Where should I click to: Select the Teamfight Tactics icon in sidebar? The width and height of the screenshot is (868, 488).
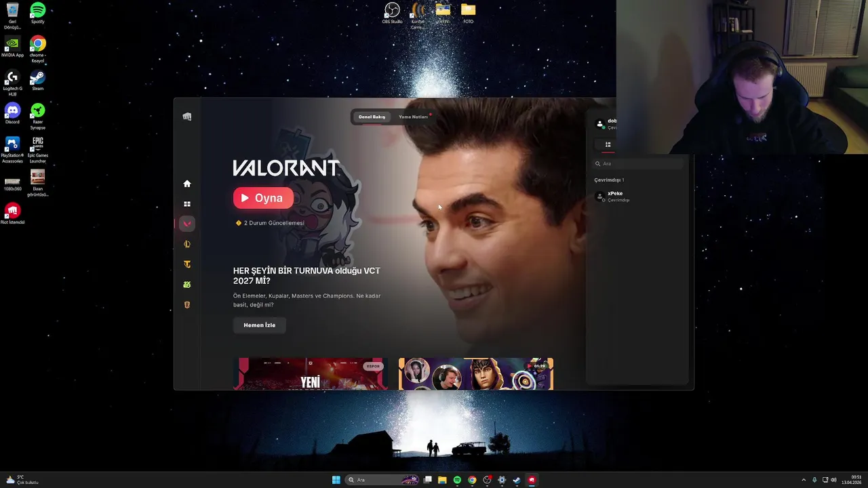click(x=187, y=264)
